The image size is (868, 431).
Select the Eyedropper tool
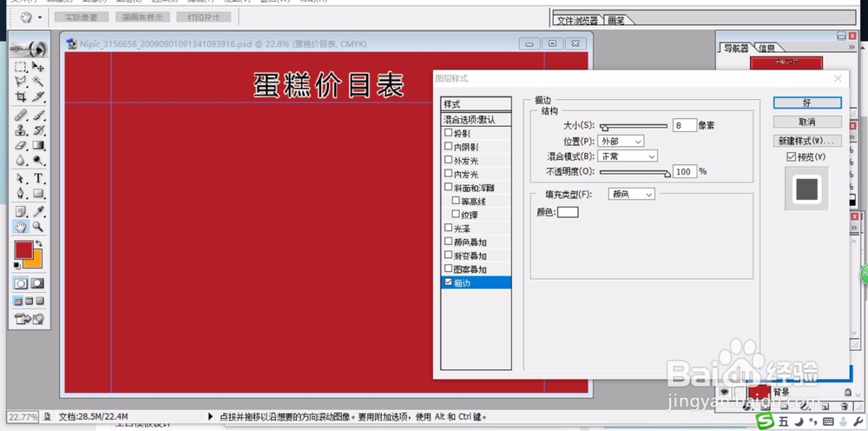point(37,212)
